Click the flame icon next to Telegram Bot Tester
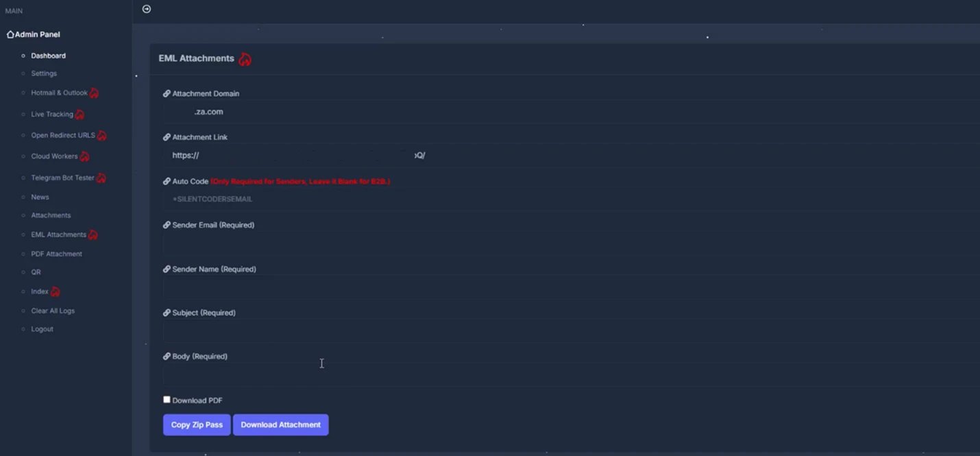980x456 pixels. [101, 178]
